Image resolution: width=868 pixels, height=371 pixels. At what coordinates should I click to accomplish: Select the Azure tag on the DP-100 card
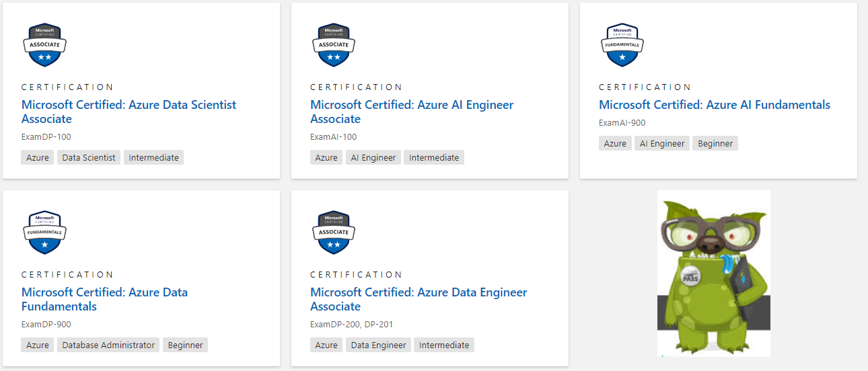point(38,157)
